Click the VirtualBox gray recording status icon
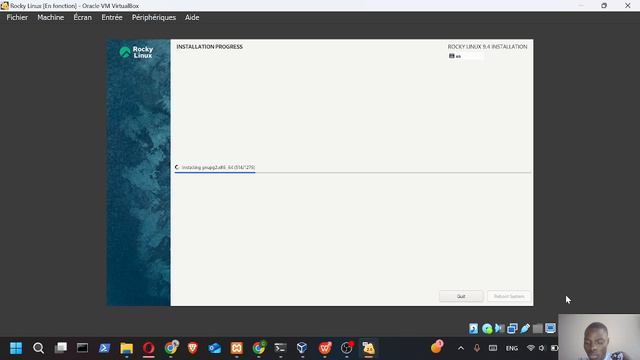640x360 pixels. pyautogui.click(x=538, y=329)
